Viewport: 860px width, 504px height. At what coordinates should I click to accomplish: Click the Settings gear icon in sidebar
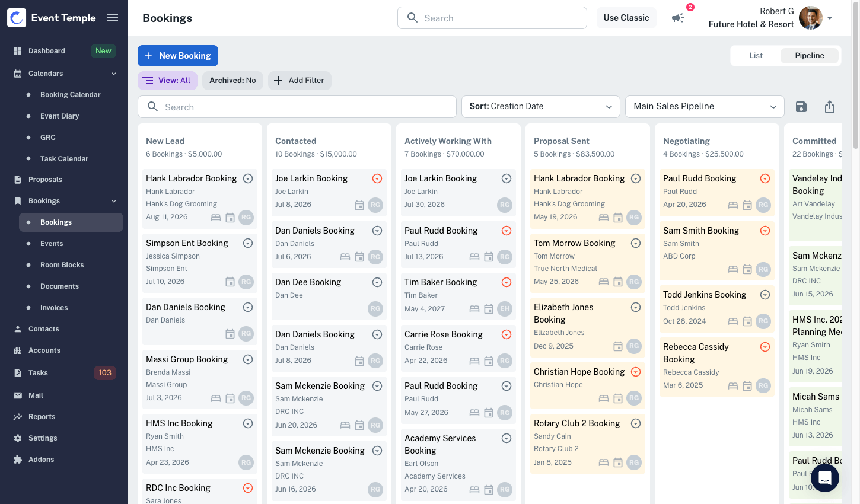coord(18,438)
